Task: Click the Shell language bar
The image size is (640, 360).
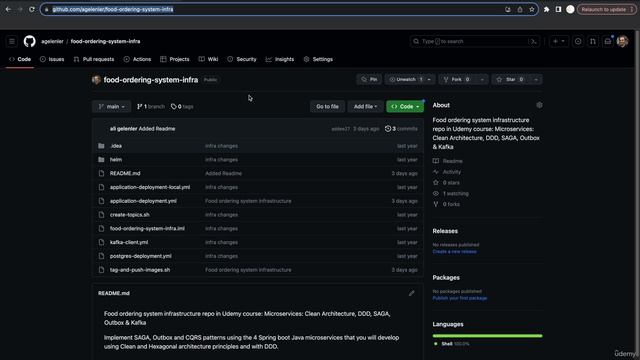Action: point(487,336)
